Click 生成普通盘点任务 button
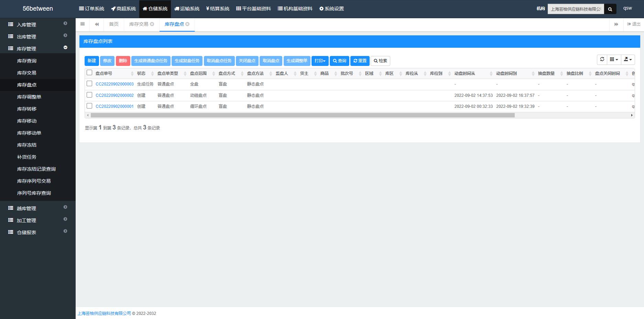Viewport: 644px width, 319px height. coord(151,61)
